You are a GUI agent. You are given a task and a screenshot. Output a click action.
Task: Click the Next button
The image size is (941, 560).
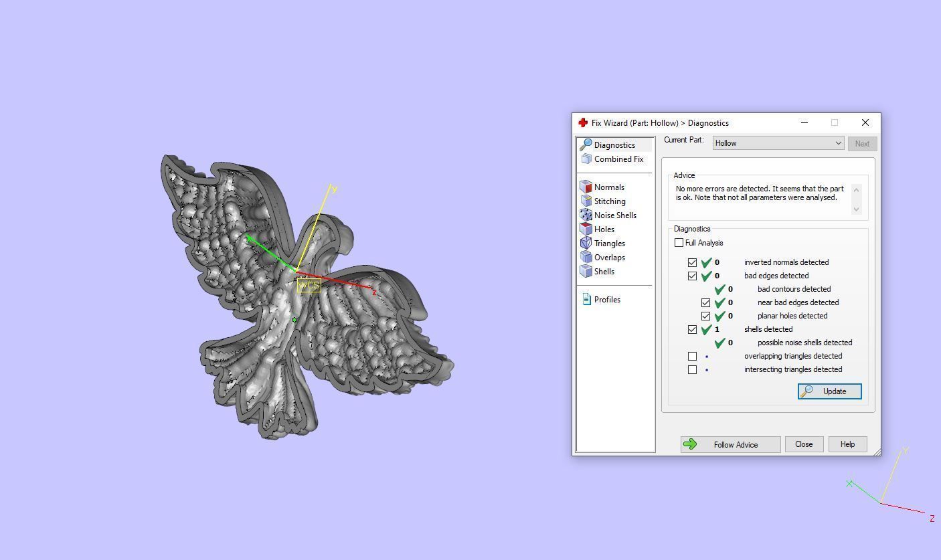pyautogui.click(x=862, y=143)
